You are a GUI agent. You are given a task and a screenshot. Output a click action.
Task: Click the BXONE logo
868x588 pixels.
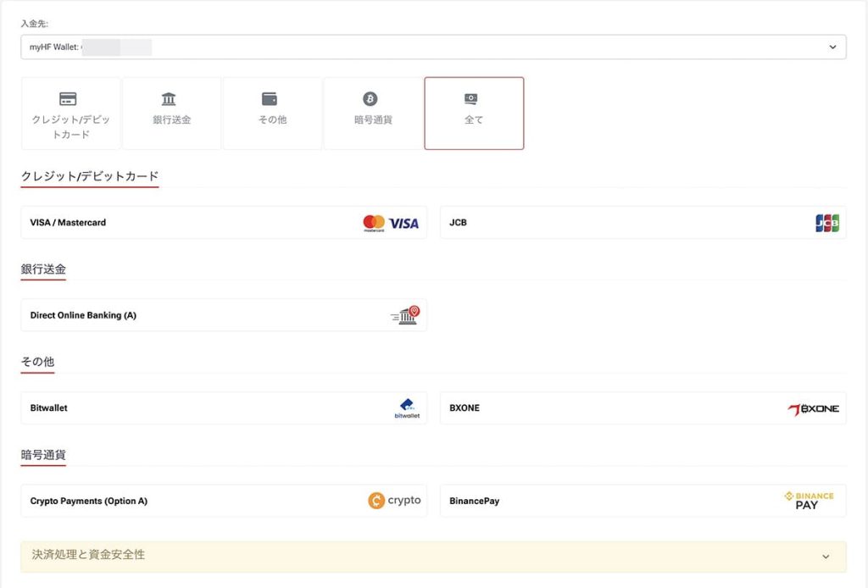point(813,408)
